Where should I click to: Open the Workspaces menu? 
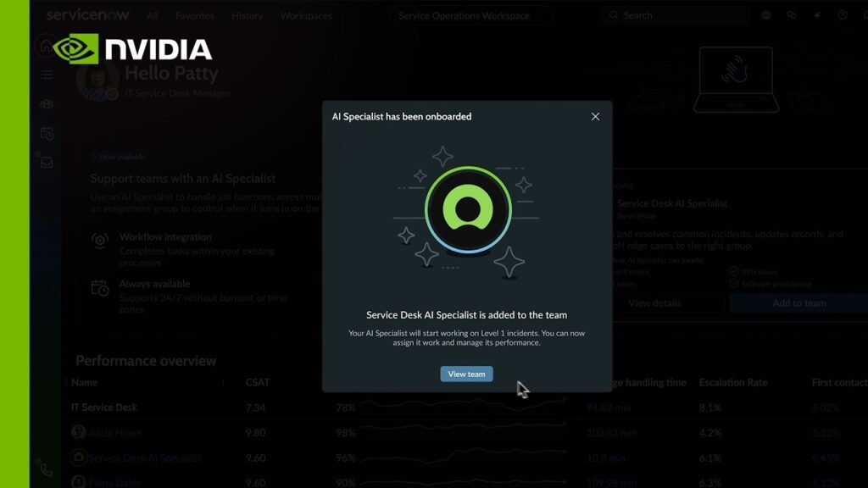[x=306, y=15]
